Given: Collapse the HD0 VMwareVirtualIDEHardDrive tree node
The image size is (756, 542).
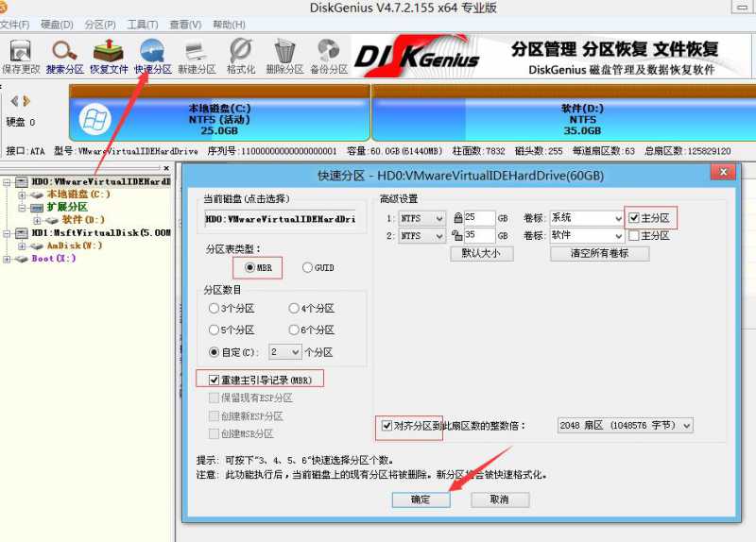Looking at the screenshot, I should [7, 182].
